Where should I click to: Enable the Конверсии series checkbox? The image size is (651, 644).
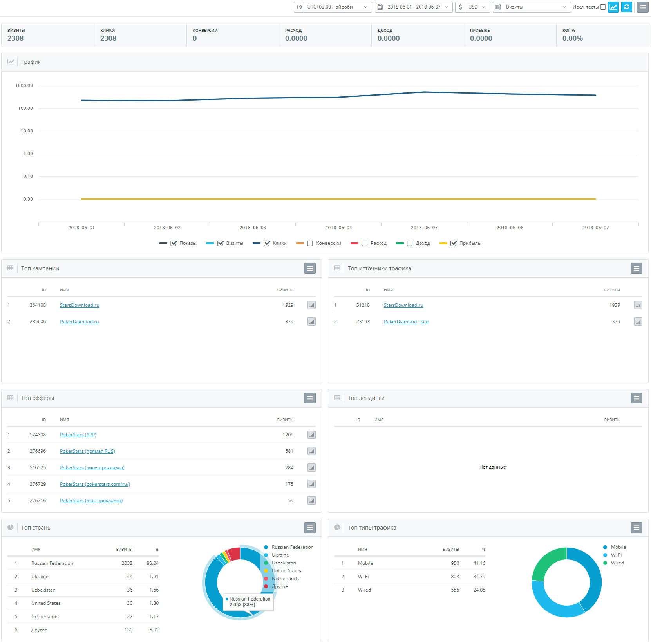click(x=310, y=243)
